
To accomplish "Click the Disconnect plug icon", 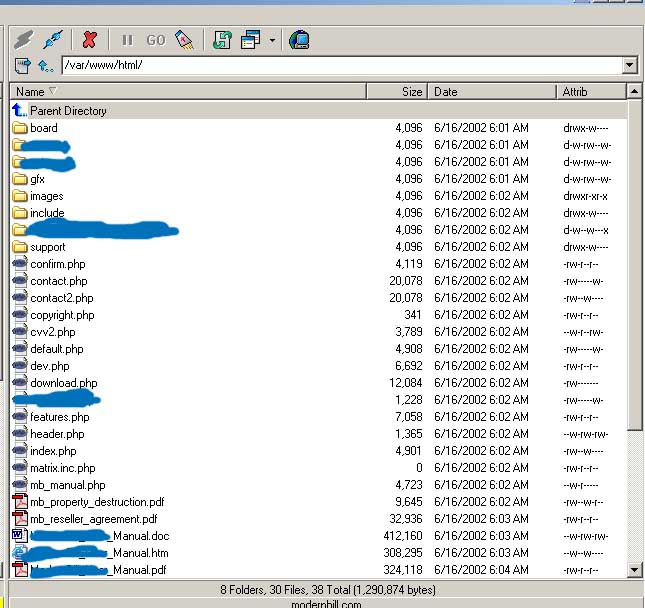I will (52, 40).
